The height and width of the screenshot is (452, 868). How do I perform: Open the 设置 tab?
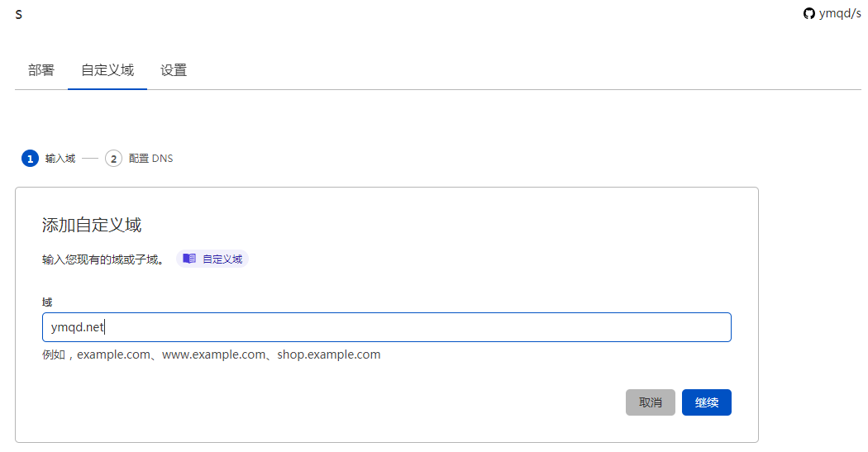click(174, 70)
